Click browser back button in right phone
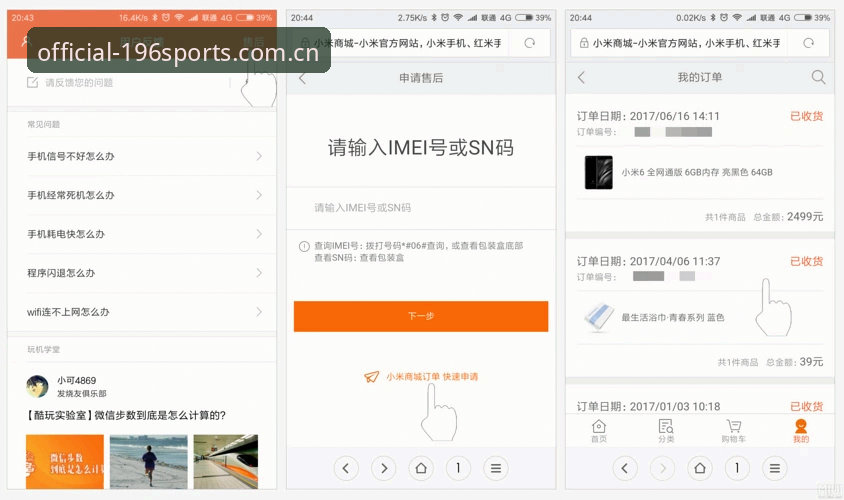This screenshot has height=500, width=844. click(625, 468)
